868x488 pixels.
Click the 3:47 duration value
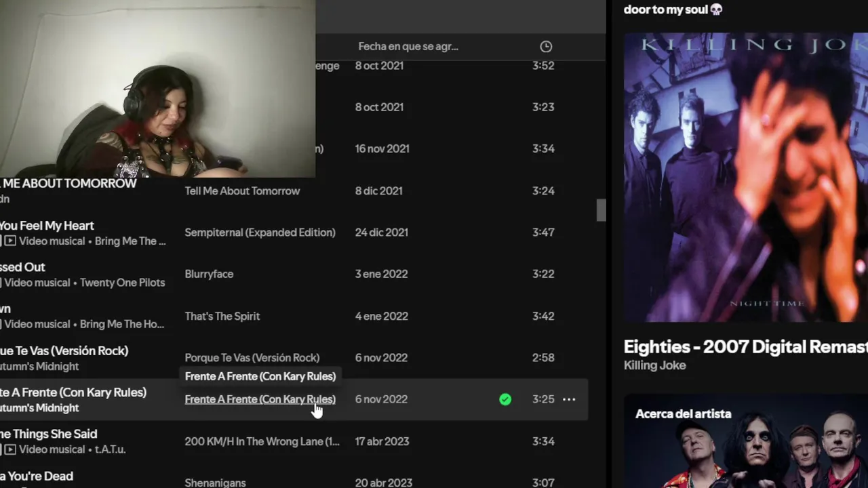click(543, 232)
